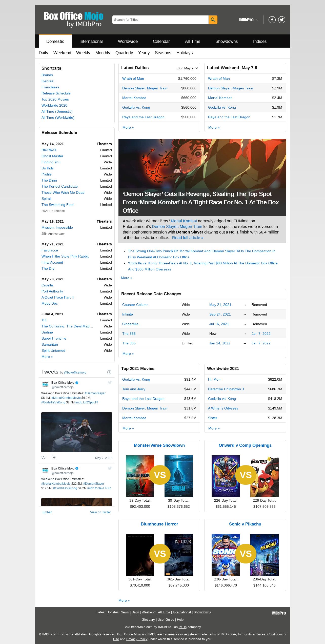Viewport: 325px width, 644px height.
Task: Click Jan 7, 2022 date for The 355 Wide
Action: (261, 334)
